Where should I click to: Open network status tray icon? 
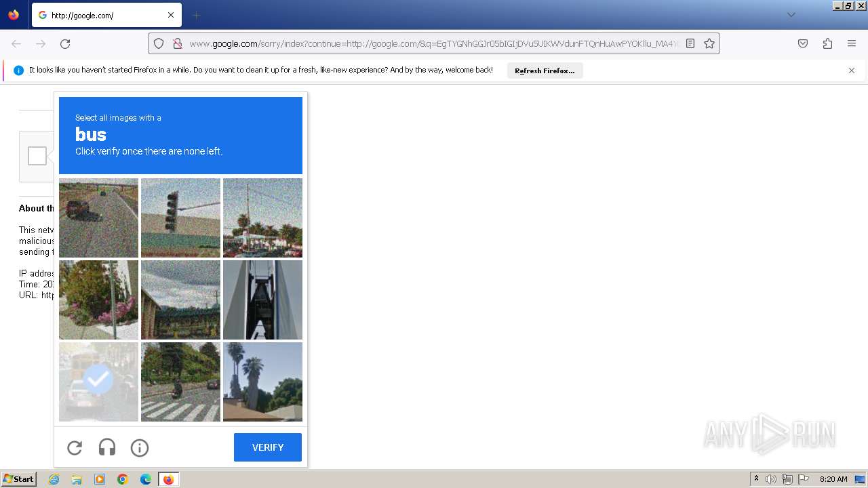787,479
